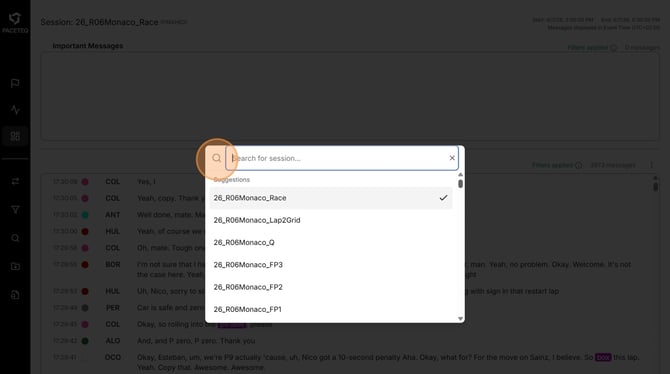This screenshot has height=374, width=670.
Task: Click the Paceteq logo in the sidebar
Action: (15, 22)
